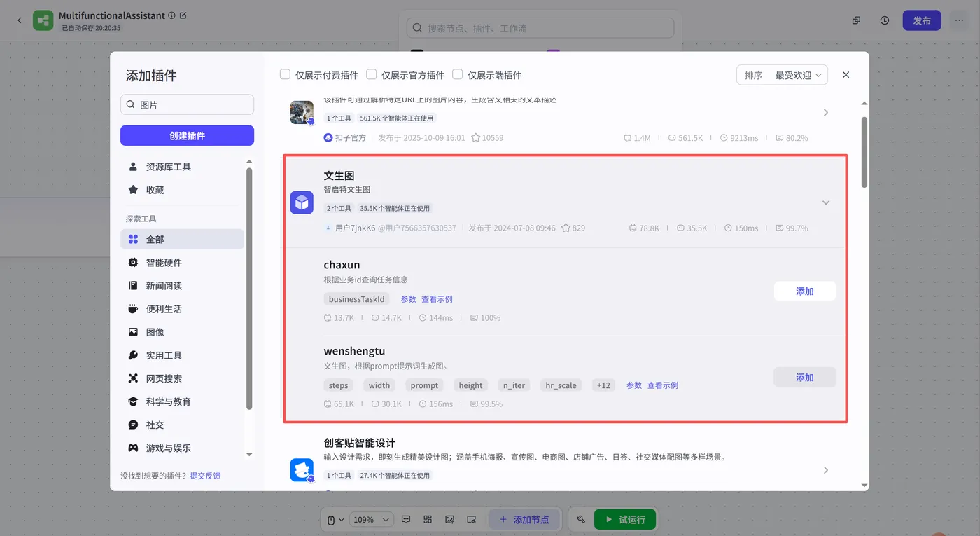Screen dimensions: 980x536
Task: Open the comment tool in the bottom toolbar
Action: coord(406,519)
